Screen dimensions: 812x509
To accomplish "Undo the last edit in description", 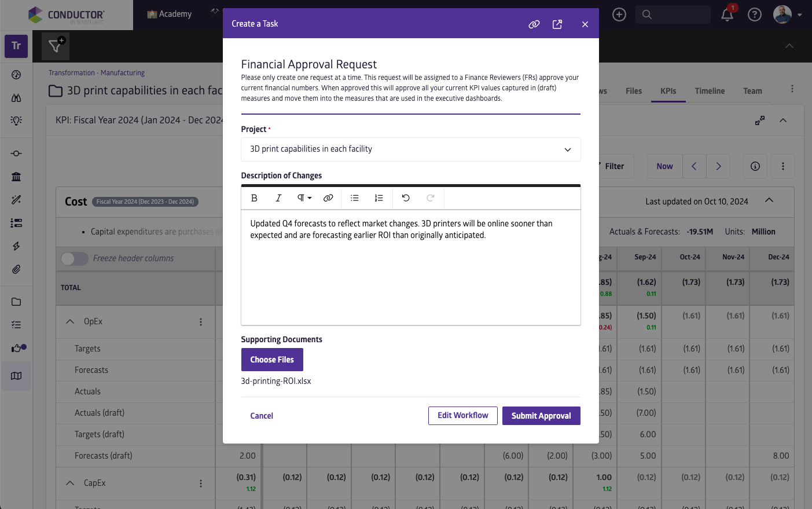I will [406, 198].
